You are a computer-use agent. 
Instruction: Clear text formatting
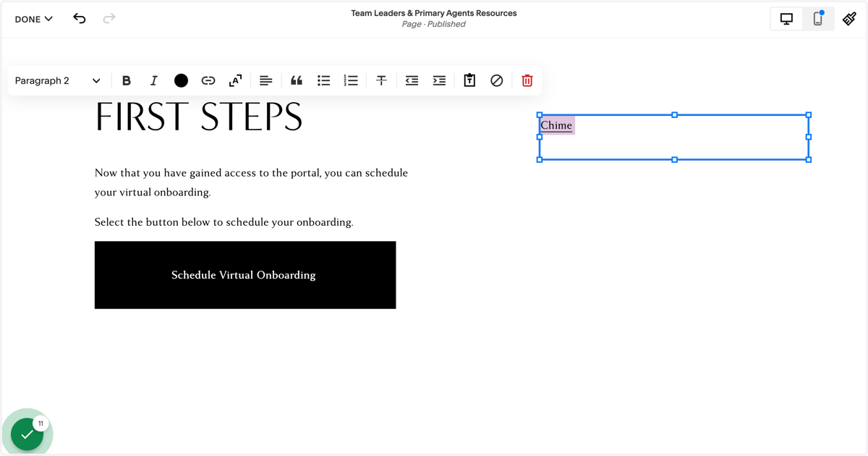pos(496,80)
